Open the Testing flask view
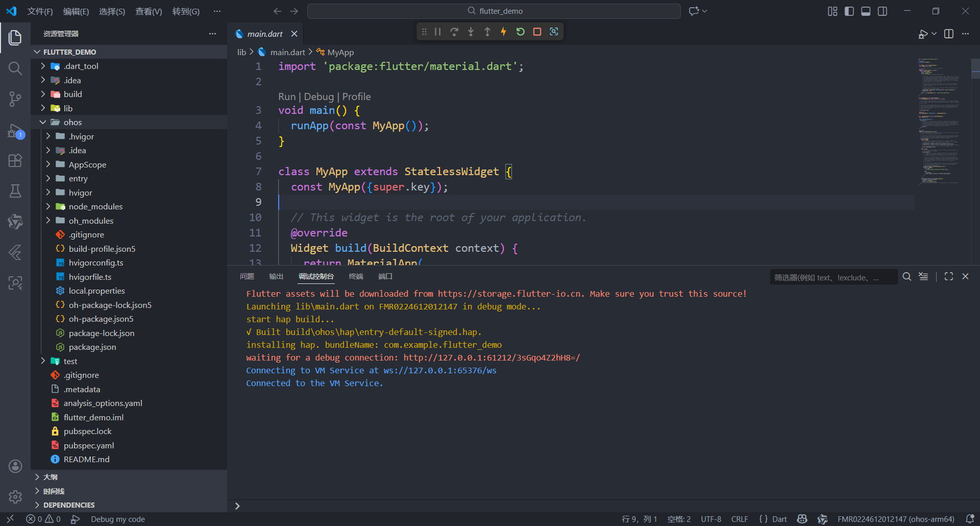Viewport: 980px width, 526px height. point(15,191)
